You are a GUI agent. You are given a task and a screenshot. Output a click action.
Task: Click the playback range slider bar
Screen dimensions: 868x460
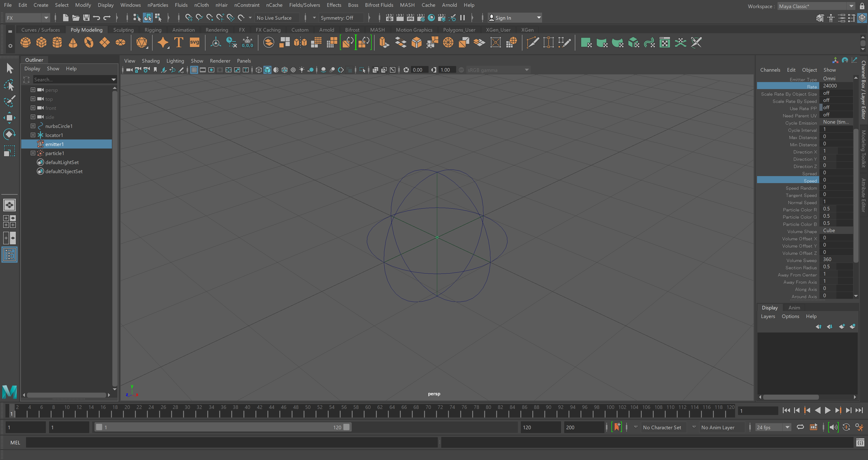pyautogui.click(x=222, y=427)
